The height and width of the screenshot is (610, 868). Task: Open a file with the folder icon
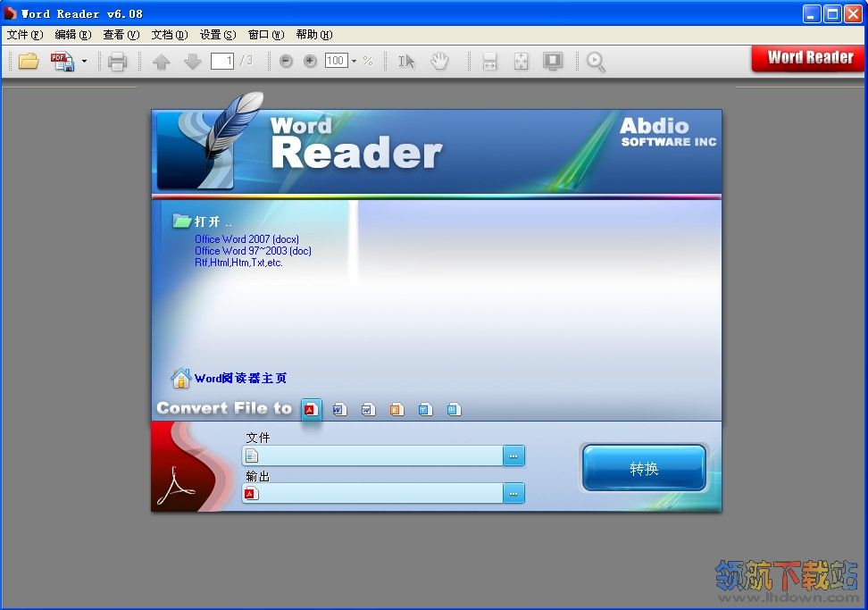[x=29, y=61]
